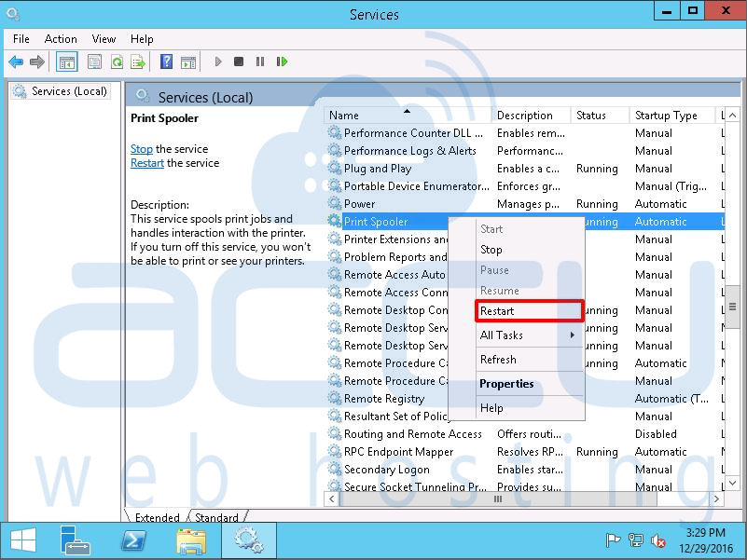
Task: Open the toolbar Properties sheet icon
Action: pyautogui.click(x=94, y=61)
